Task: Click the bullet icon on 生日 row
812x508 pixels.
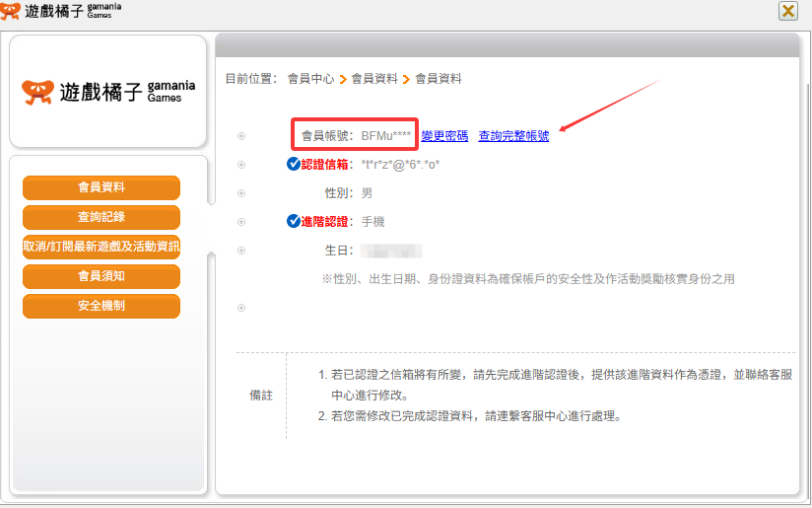Action: pos(241,251)
